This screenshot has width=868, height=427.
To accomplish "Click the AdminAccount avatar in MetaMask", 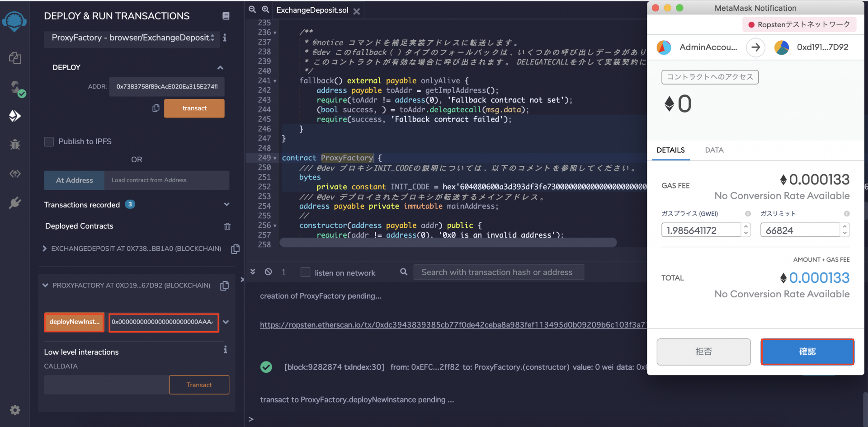I will tap(664, 47).
